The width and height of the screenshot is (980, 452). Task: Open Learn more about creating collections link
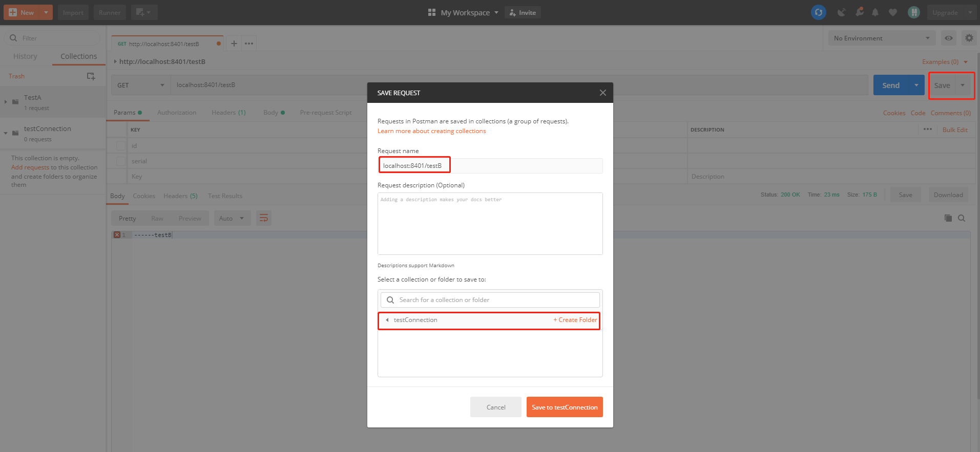point(431,131)
